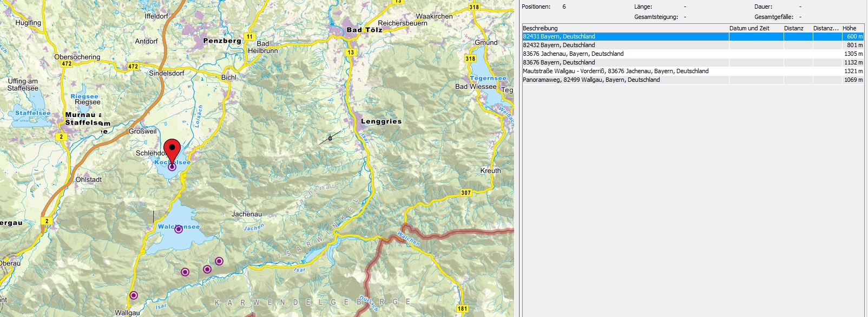Choose the Mautstraße Wallgau - Vorderriß entry
Screen dimensions: 868x317
[615, 71]
